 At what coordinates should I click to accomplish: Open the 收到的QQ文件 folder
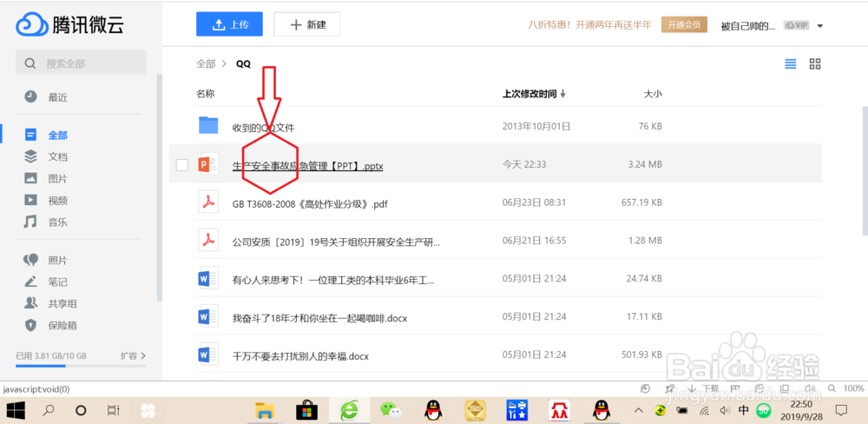point(264,128)
